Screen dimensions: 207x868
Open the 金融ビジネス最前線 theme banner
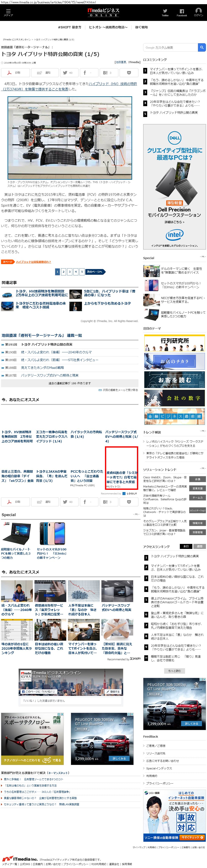coord(174,416)
